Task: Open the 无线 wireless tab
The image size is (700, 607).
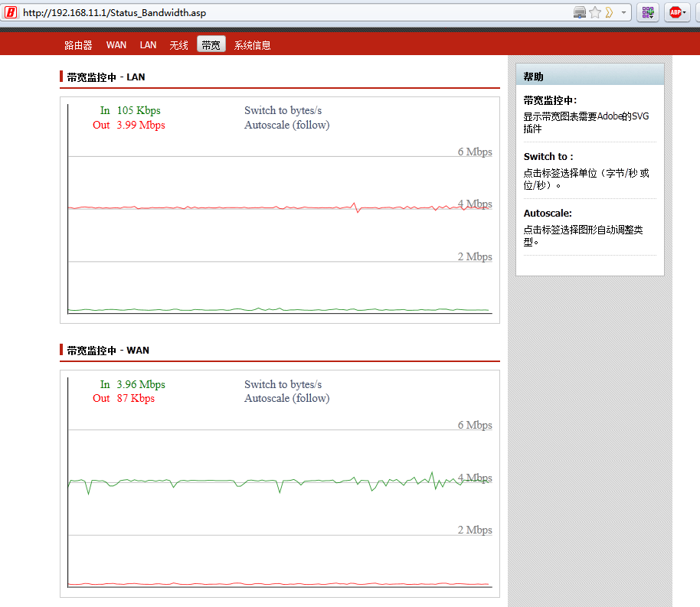Action: coord(178,45)
